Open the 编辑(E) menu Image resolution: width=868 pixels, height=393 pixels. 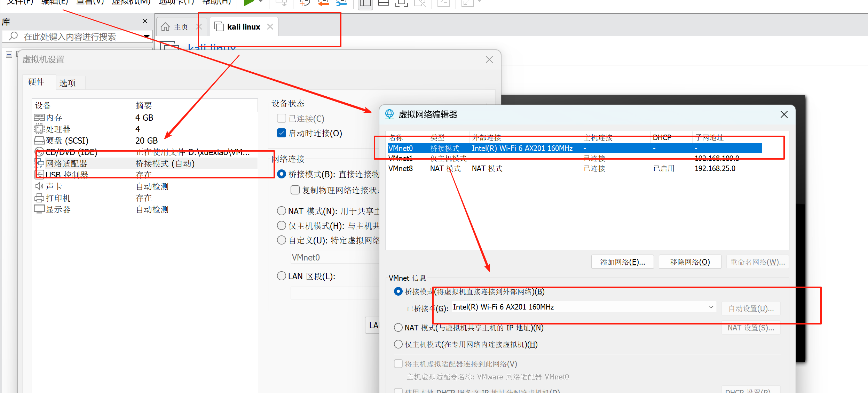coord(54,2)
